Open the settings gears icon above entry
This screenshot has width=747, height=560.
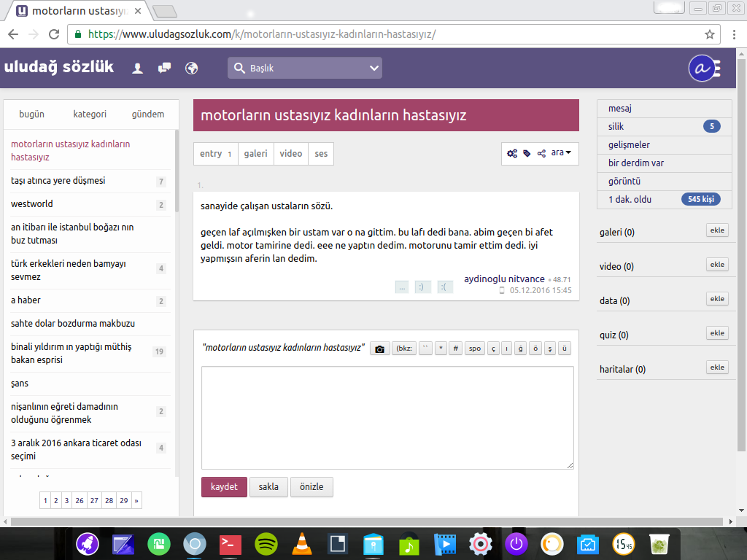[x=512, y=153]
